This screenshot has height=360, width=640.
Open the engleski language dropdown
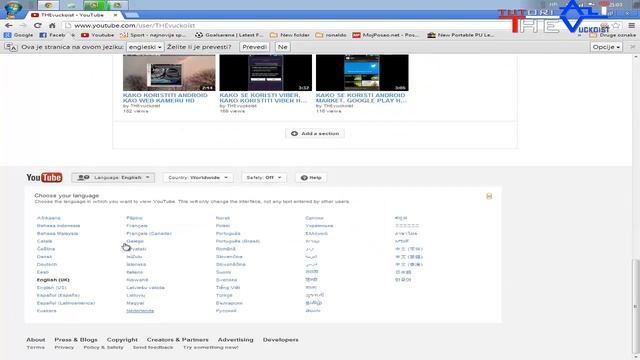pyautogui.click(x=145, y=47)
